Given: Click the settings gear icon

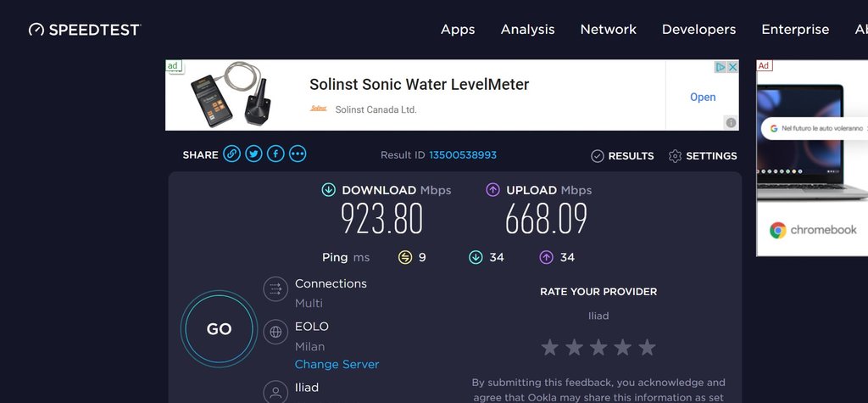Looking at the screenshot, I should tap(676, 156).
